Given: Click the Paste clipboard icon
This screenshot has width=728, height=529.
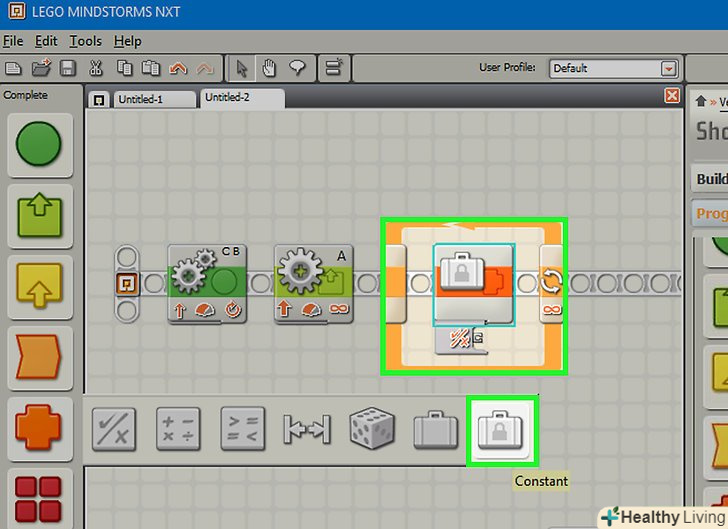Looking at the screenshot, I should tap(150, 68).
